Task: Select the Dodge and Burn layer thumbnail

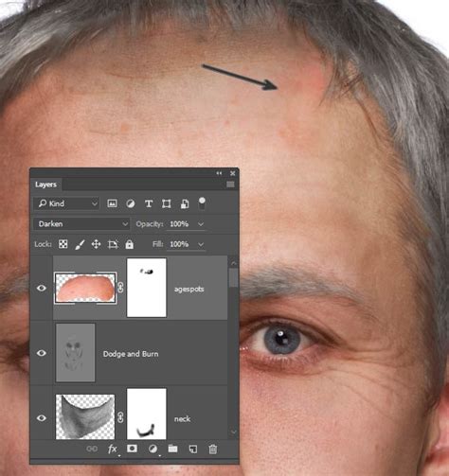Action: click(76, 353)
